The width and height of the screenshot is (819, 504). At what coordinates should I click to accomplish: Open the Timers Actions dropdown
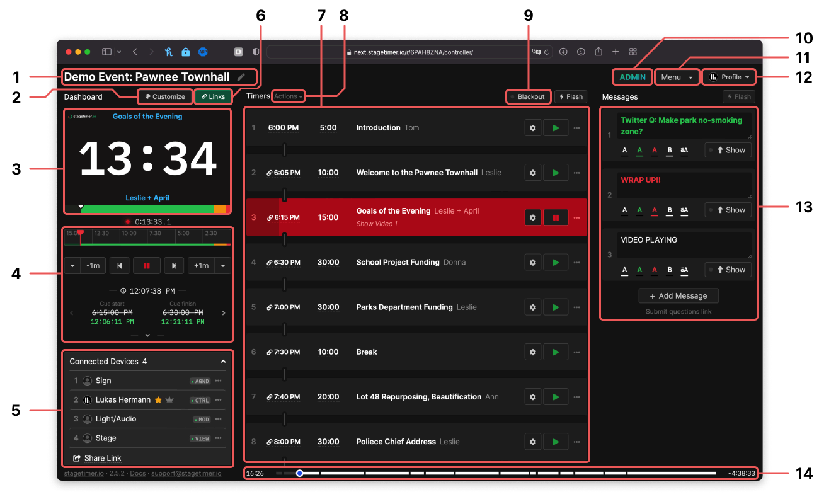288,96
